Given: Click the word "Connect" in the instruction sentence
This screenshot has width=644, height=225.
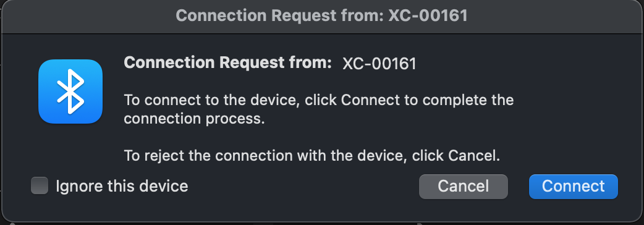Looking at the screenshot, I should coord(370,100).
